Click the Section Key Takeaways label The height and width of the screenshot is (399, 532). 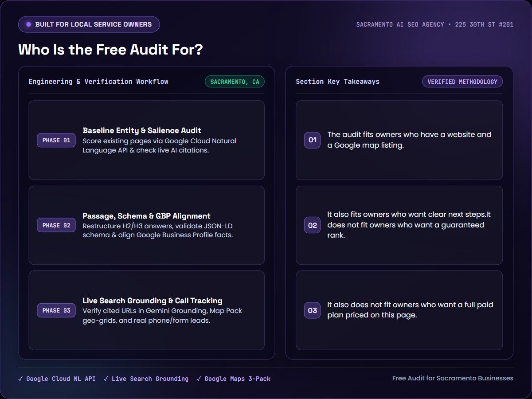coord(337,82)
